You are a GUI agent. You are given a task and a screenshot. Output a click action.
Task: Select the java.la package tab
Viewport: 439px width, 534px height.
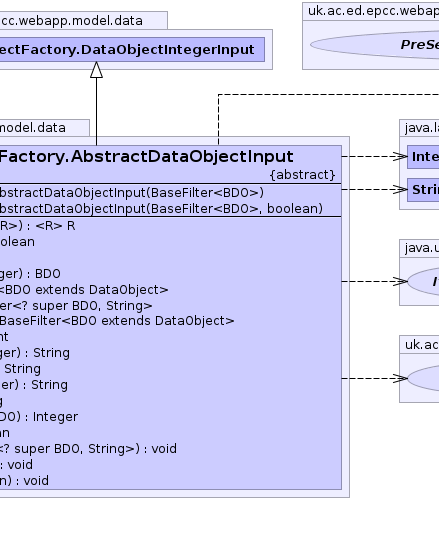[419, 128]
